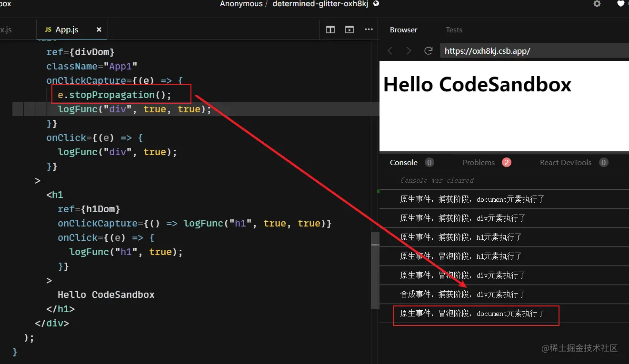Go forward in the preview browser
The height and width of the screenshot is (364, 629).
point(409,51)
